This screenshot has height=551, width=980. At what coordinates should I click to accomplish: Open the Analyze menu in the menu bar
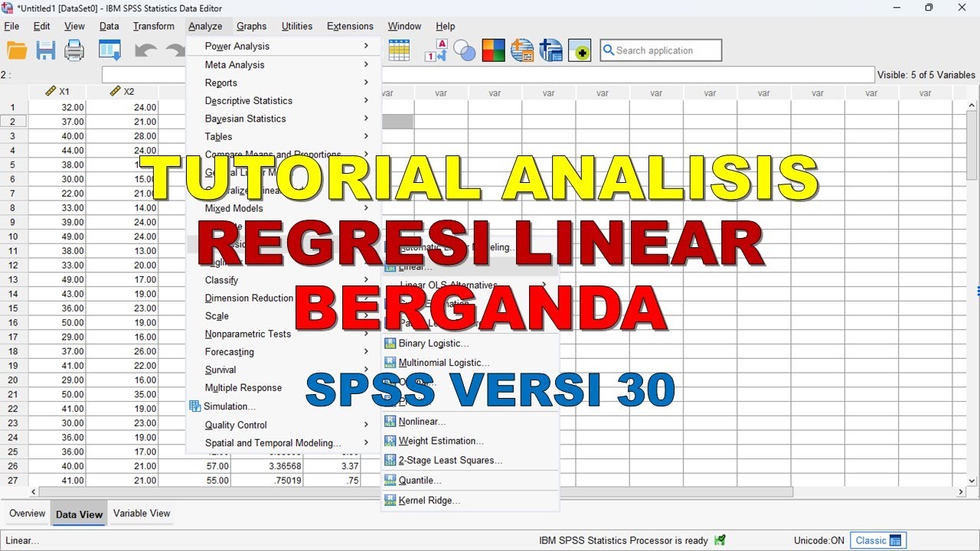click(205, 26)
